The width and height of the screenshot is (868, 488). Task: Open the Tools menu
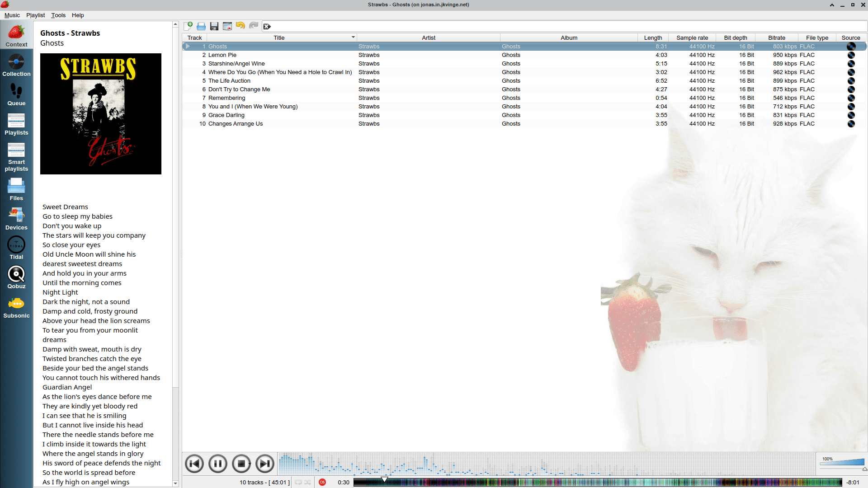[58, 15]
